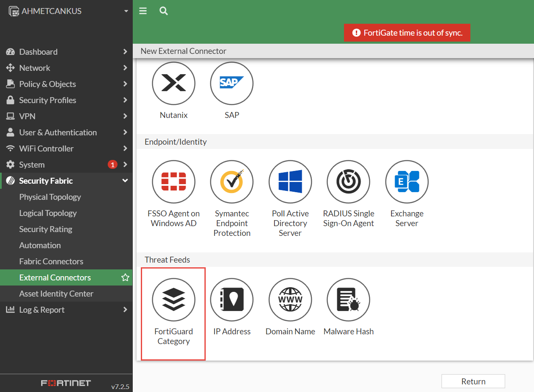Click the Malware Hash label text
This screenshot has height=392, width=534.
pos(349,331)
